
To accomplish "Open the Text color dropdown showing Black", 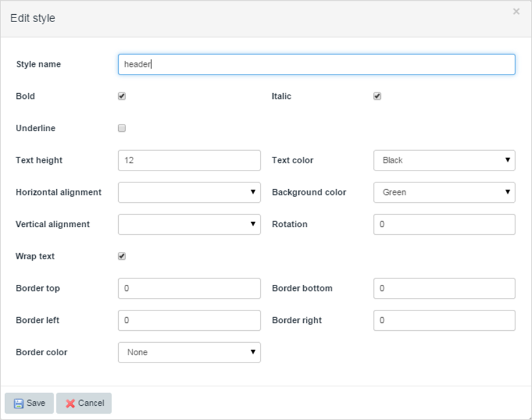I will (444, 160).
